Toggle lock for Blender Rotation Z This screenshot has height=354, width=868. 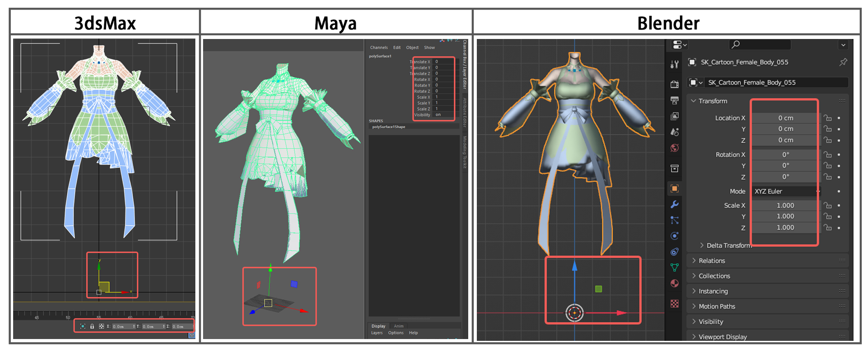pos(828,177)
